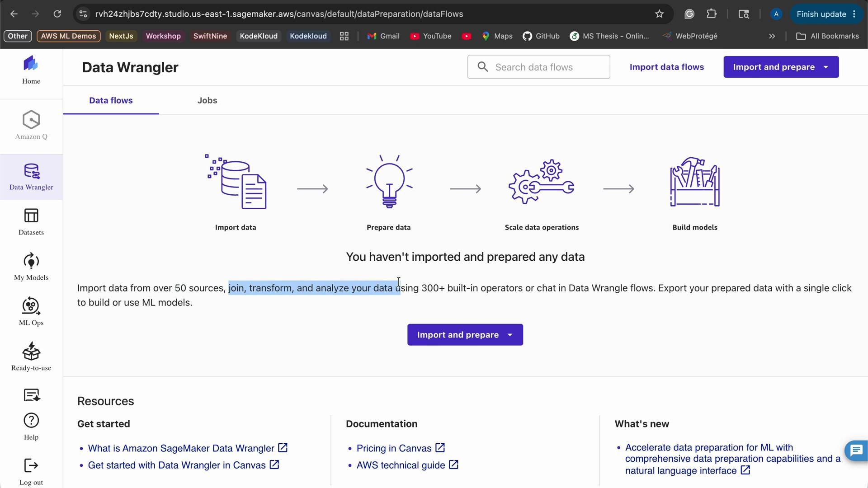View site information icon in address bar

pos(83,14)
